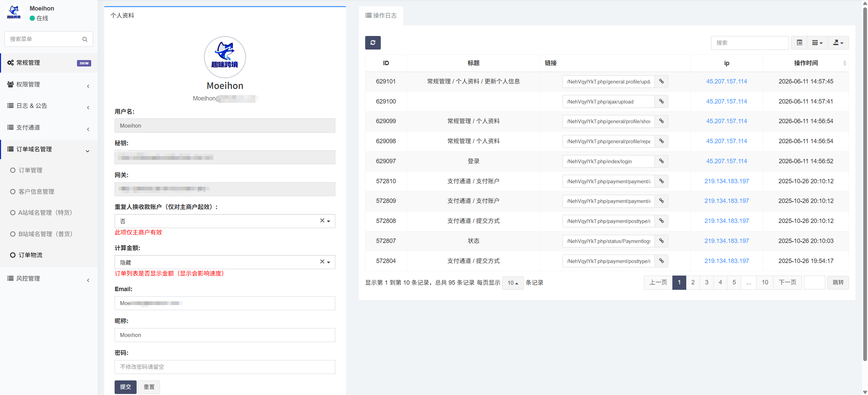Open the export data icon dropdown
This screenshot has width=868, height=395.
tap(838, 43)
